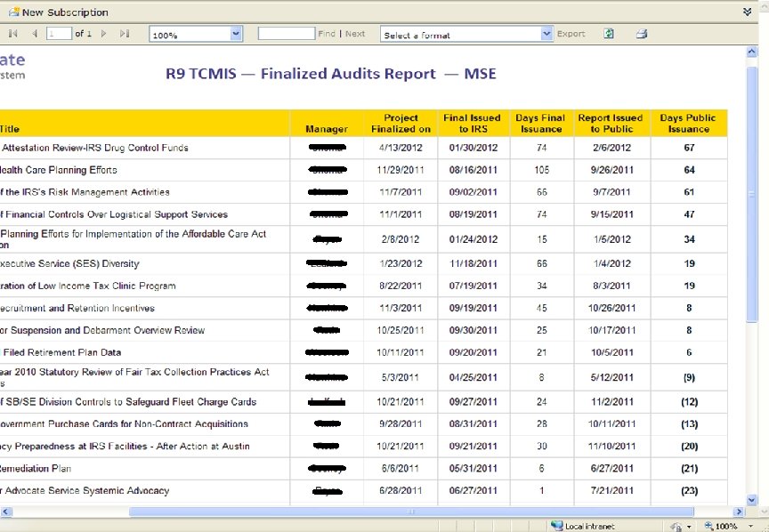Go to first page icon
The width and height of the screenshot is (769, 532).
(x=13, y=33)
